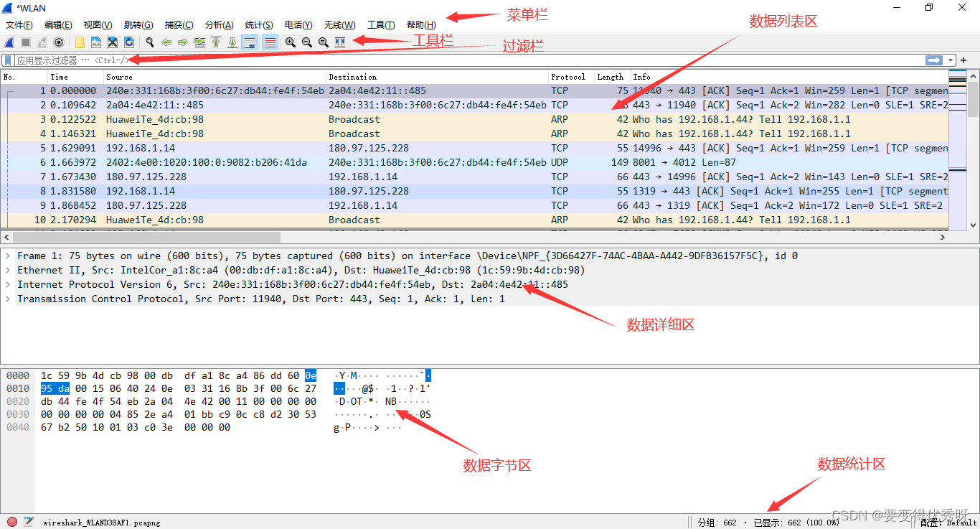Reload the capture file

tap(129, 42)
